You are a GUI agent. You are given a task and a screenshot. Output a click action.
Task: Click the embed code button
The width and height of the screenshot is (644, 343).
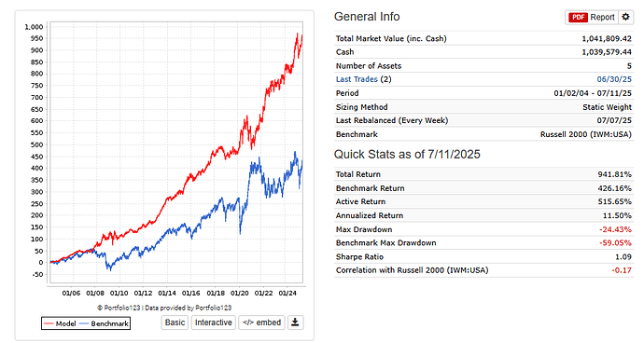pyautogui.click(x=261, y=322)
